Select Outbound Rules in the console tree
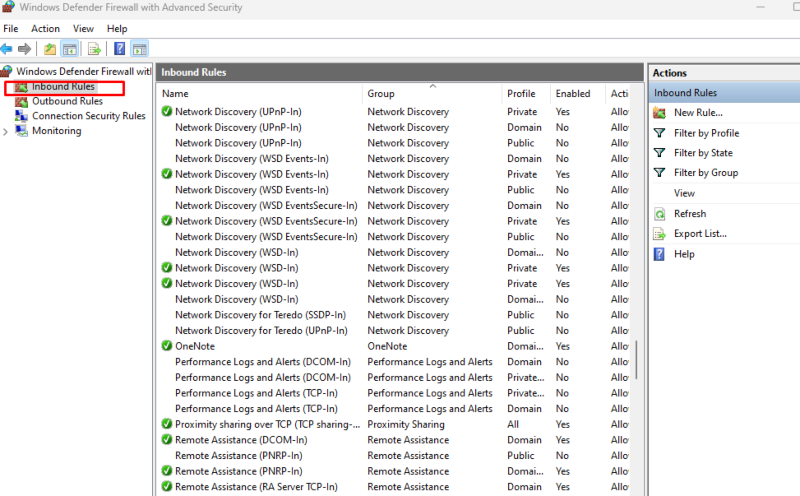This screenshot has width=800, height=496. 67,101
